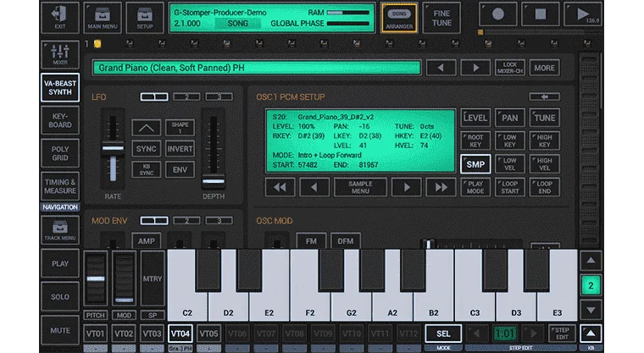Toggle LFO ENV
The width and height of the screenshot is (644, 353).
(x=180, y=169)
